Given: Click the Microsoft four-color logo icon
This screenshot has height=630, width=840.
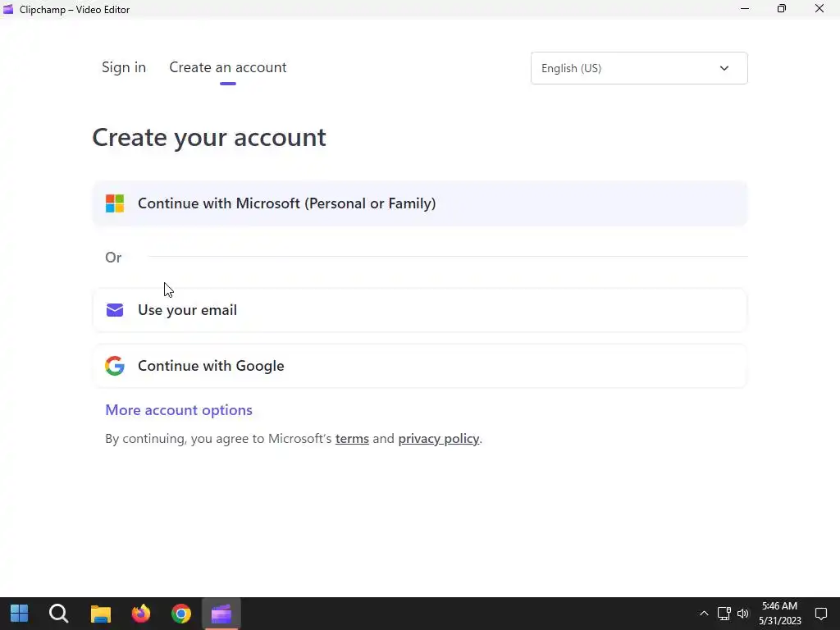Looking at the screenshot, I should pyautogui.click(x=115, y=203).
